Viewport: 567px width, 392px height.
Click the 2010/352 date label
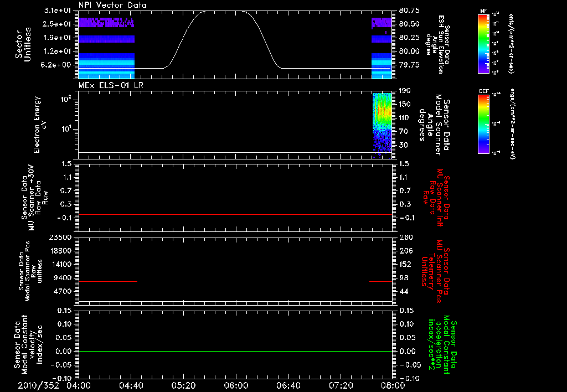pos(38,385)
